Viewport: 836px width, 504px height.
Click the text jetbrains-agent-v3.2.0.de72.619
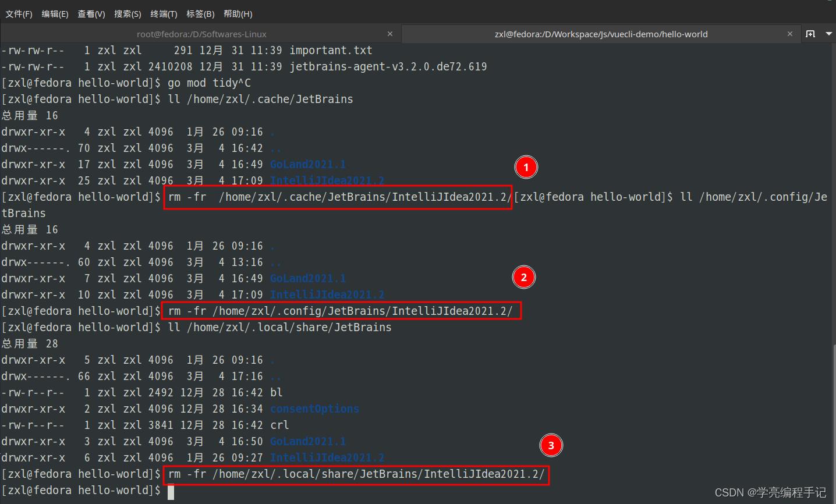(388, 67)
